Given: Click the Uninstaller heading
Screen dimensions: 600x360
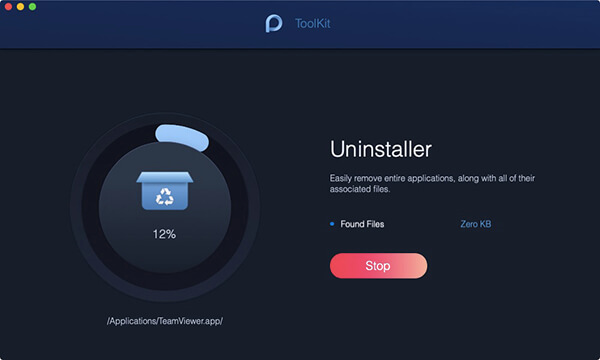Looking at the screenshot, I should pos(381,149).
